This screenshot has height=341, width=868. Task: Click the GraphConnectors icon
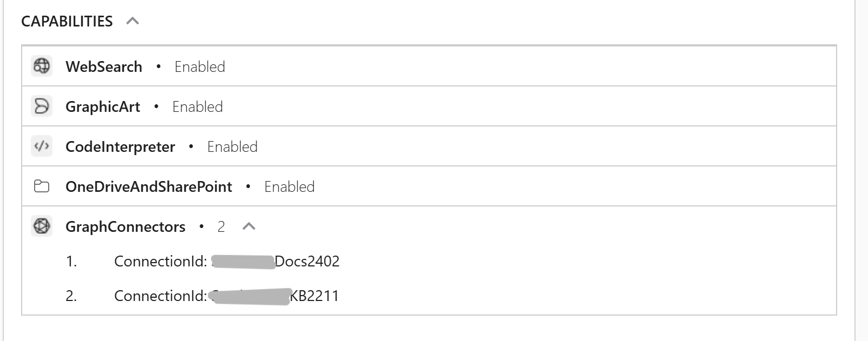(x=42, y=226)
